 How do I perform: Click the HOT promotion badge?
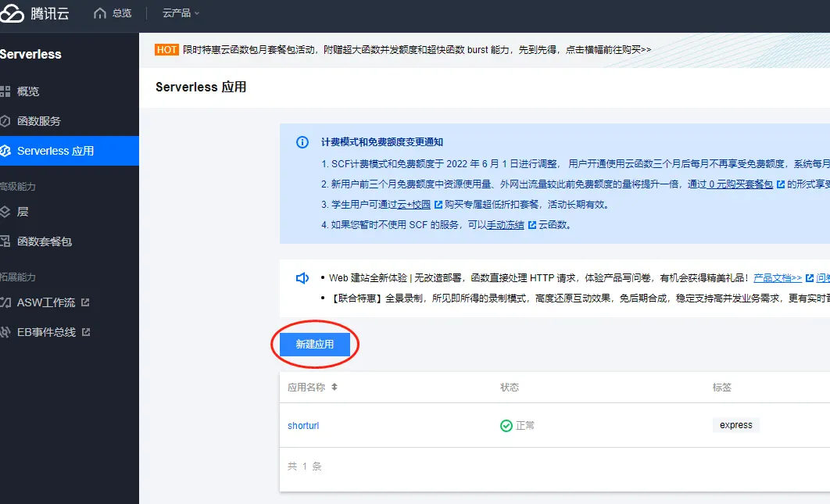click(166, 50)
